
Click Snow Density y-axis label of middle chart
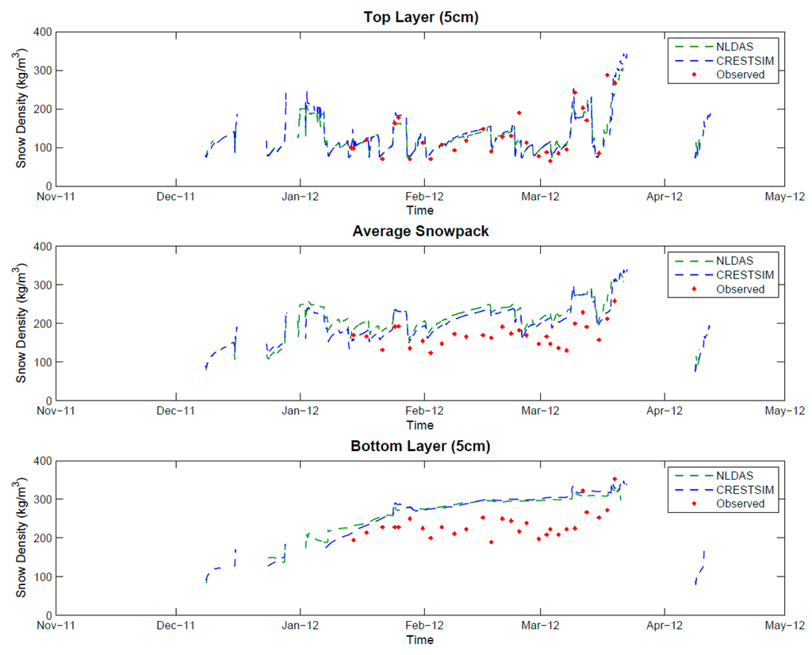[x=23, y=324]
